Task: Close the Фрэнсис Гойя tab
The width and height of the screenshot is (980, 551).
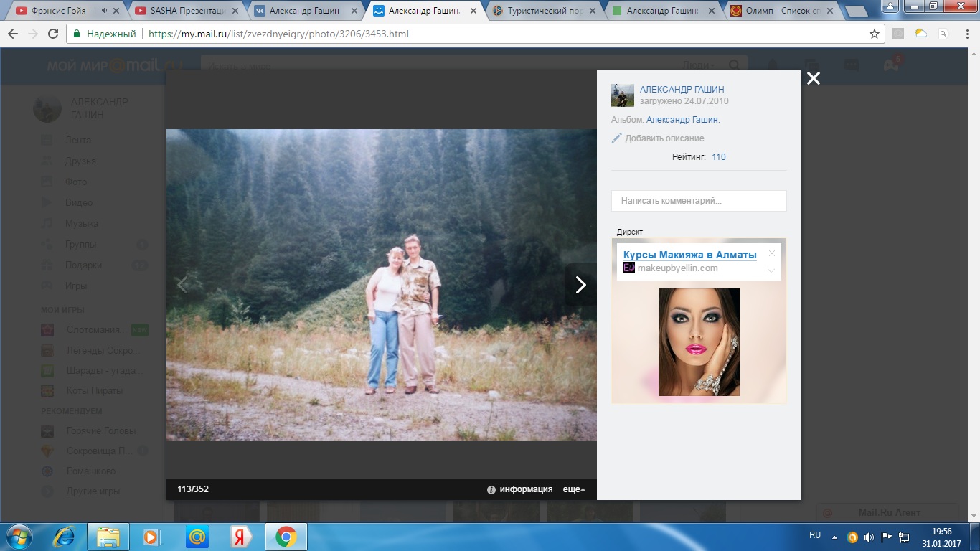Action: [117, 11]
